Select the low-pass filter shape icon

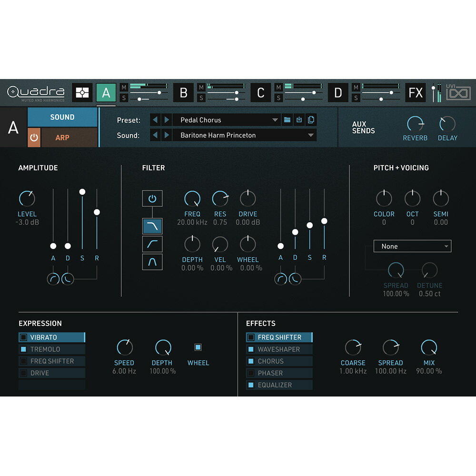[x=152, y=226]
